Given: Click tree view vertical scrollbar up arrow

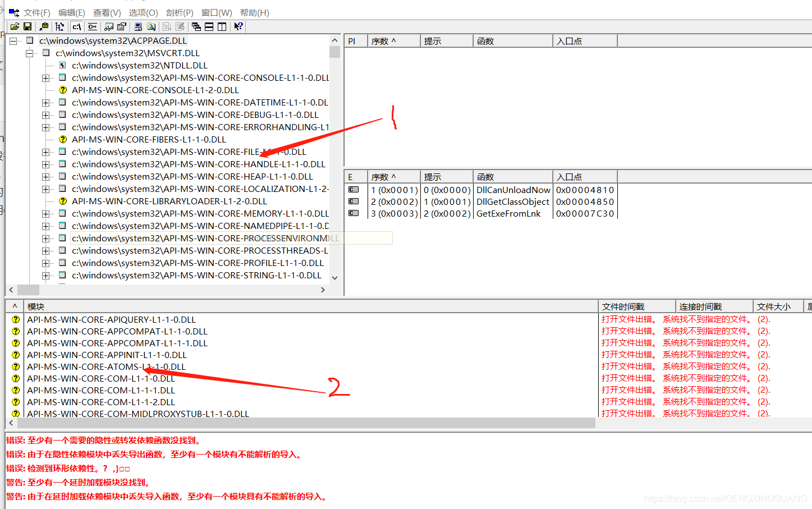Looking at the screenshot, I should pyautogui.click(x=334, y=40).
